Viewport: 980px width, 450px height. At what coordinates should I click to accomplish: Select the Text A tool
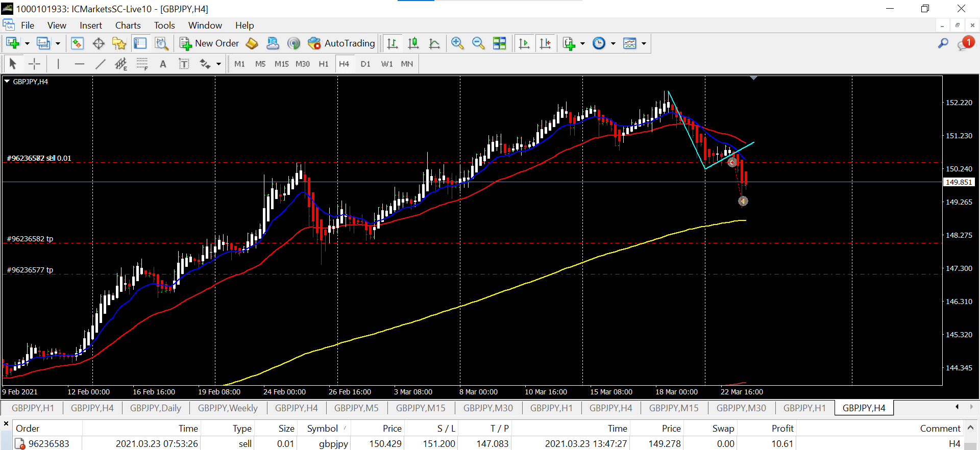[x=163, y=64]
